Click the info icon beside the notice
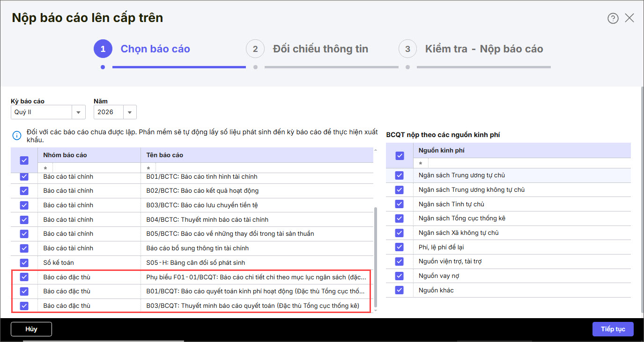The width and height of the screenshot is (644, 342). (x=17, y=136)
